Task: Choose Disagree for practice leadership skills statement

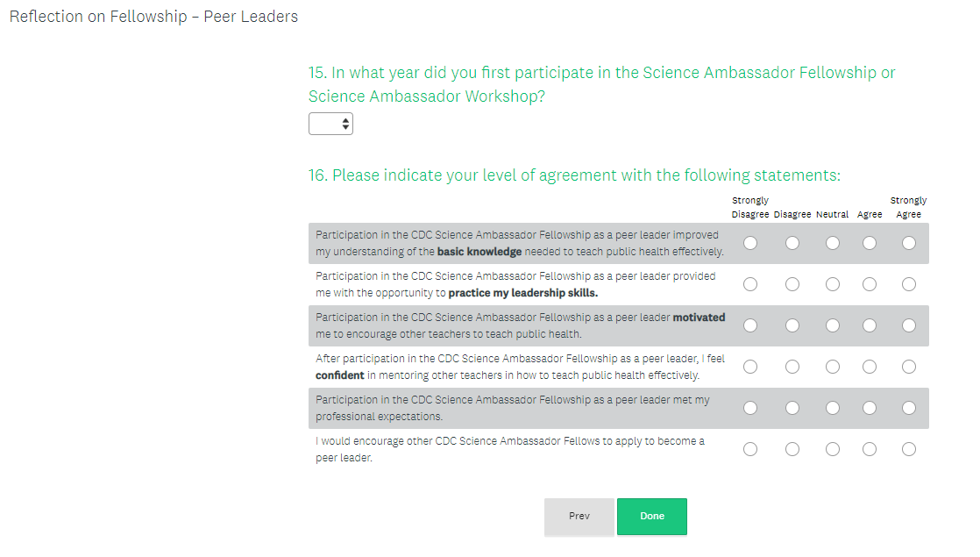Action: pos(792,284)
